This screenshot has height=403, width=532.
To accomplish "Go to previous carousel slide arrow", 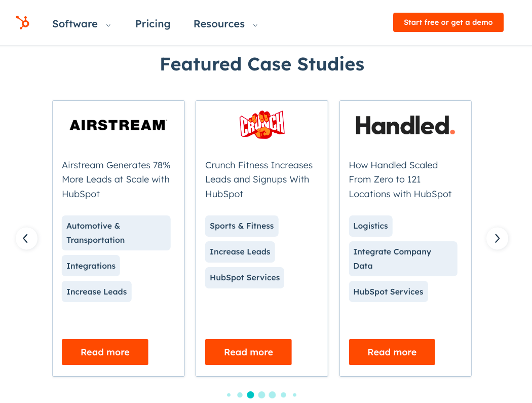I will click(x=26, y=238).
